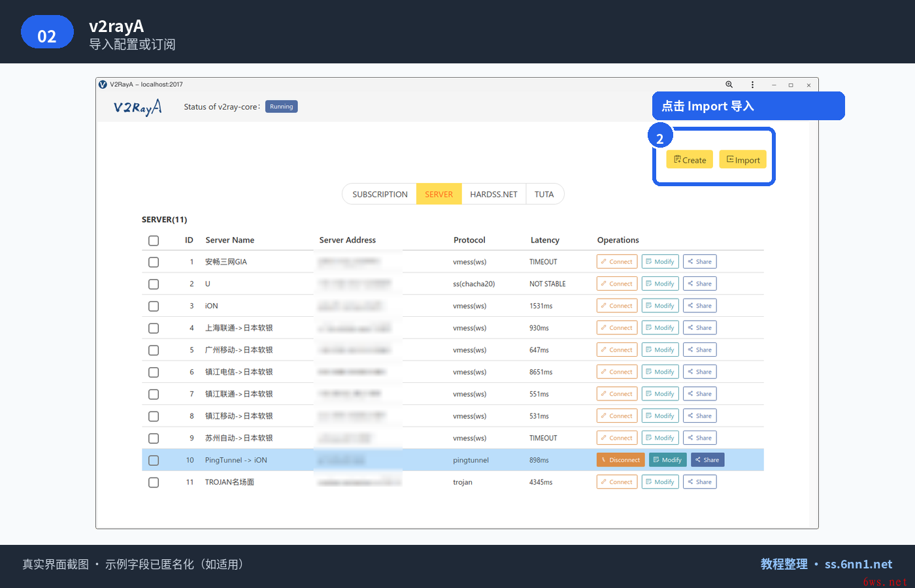Click the Running status badge
The height and width of the screenshot is (588, 915).
282,106
